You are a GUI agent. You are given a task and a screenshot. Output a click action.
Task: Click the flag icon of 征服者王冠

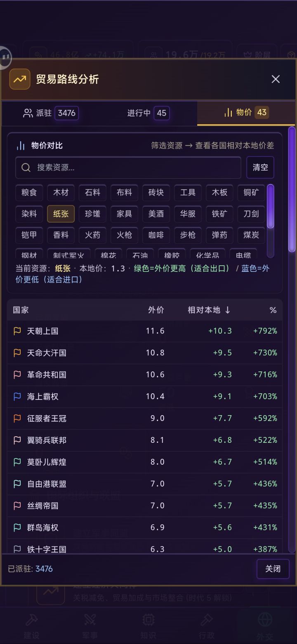pos(17,418)
